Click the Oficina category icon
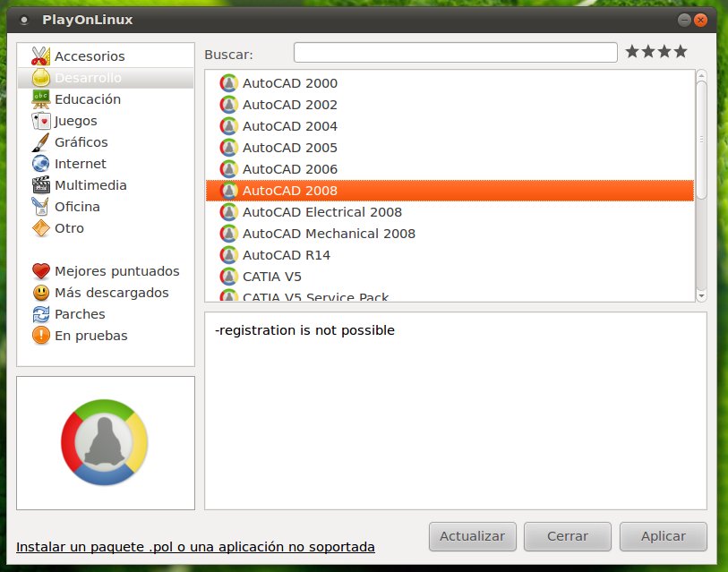 click(41, 206)
